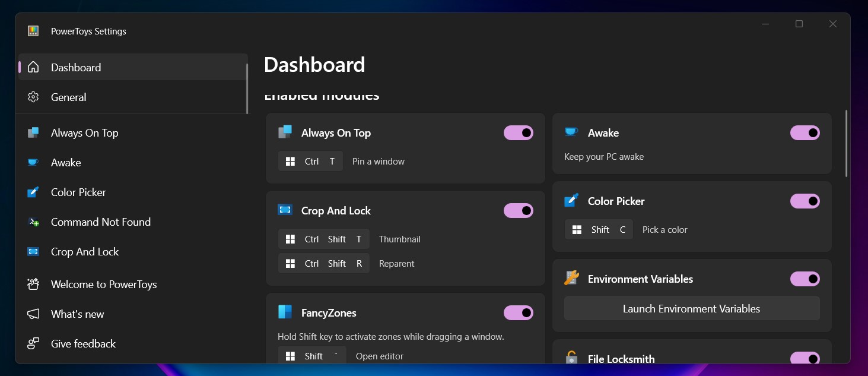Click the Always On Top sidebar icon
Image resolution: width=868 pixels, height=376 pixels.
pos(33,132)
